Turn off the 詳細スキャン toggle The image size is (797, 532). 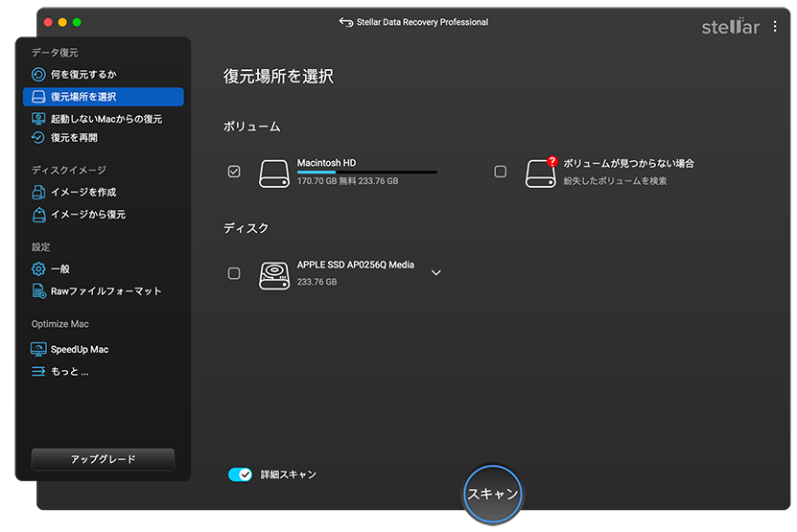coord(240,474)
